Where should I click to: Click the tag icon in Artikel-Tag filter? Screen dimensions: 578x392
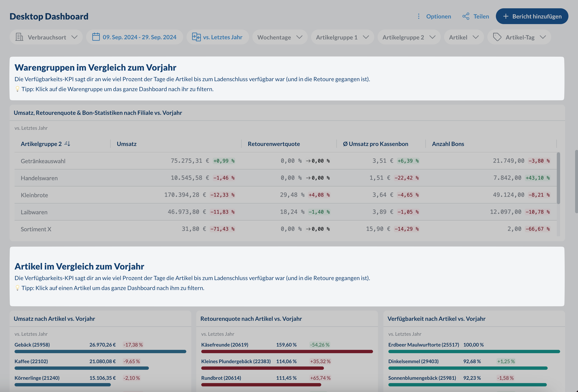pos(497,37)
